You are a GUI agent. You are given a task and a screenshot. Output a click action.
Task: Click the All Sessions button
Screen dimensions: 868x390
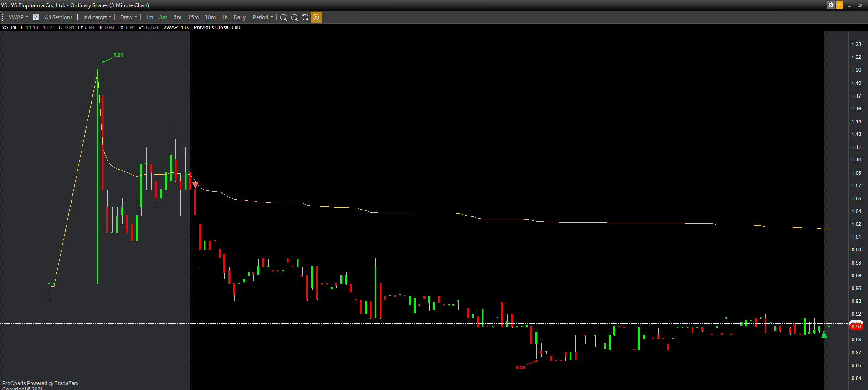coord(58,17)
